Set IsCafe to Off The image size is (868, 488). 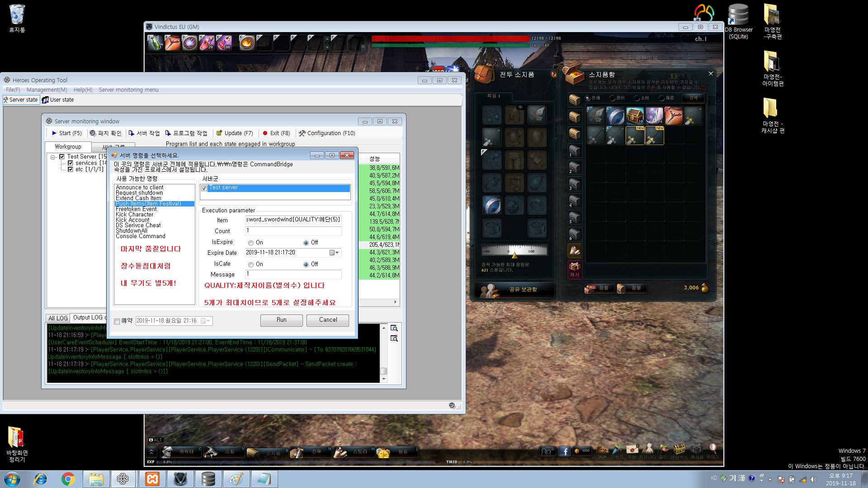[306, 265]
